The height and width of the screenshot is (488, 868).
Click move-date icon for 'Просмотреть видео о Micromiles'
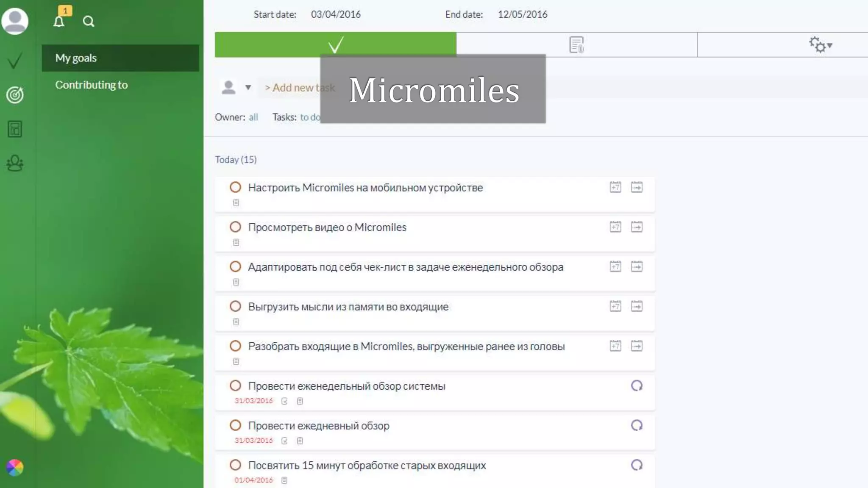pyautogui.click(x=637, y=227)
